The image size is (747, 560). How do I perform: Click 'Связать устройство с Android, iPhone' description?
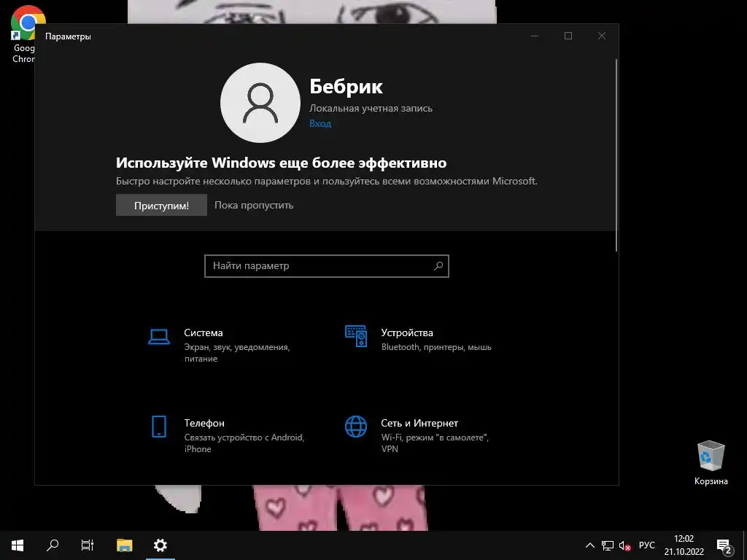click(244, 443)
